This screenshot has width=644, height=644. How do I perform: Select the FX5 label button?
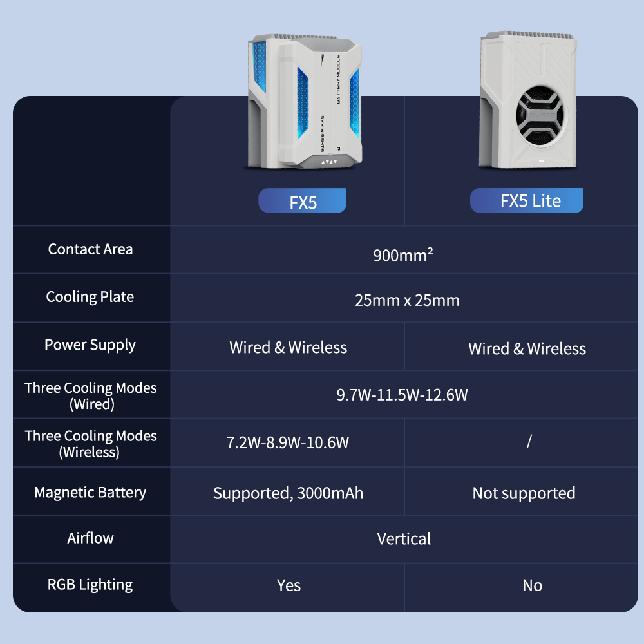303,202
